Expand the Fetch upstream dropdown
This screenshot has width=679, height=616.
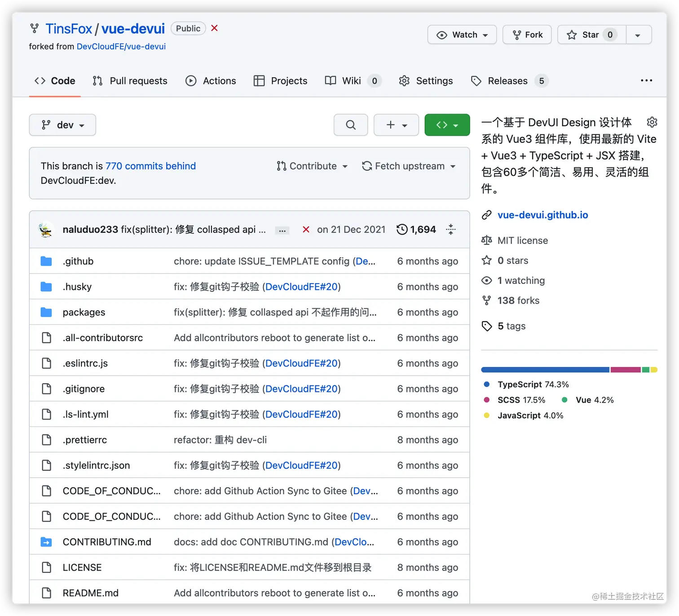click(409, 166)
